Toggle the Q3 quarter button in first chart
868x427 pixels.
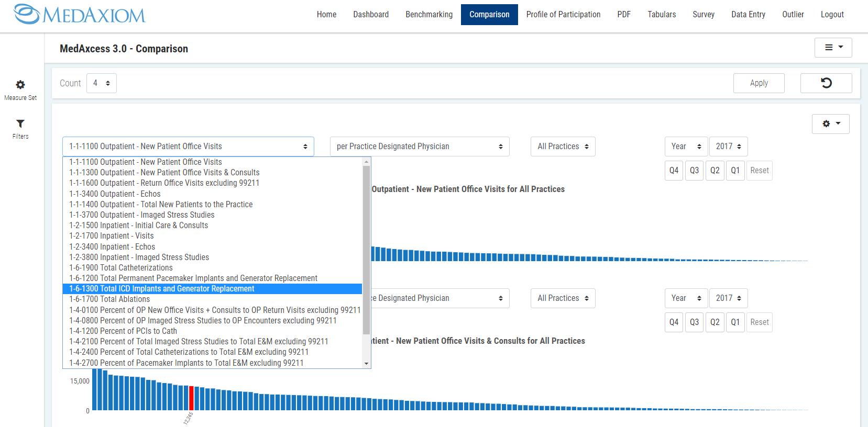click(x=694, y=171)
